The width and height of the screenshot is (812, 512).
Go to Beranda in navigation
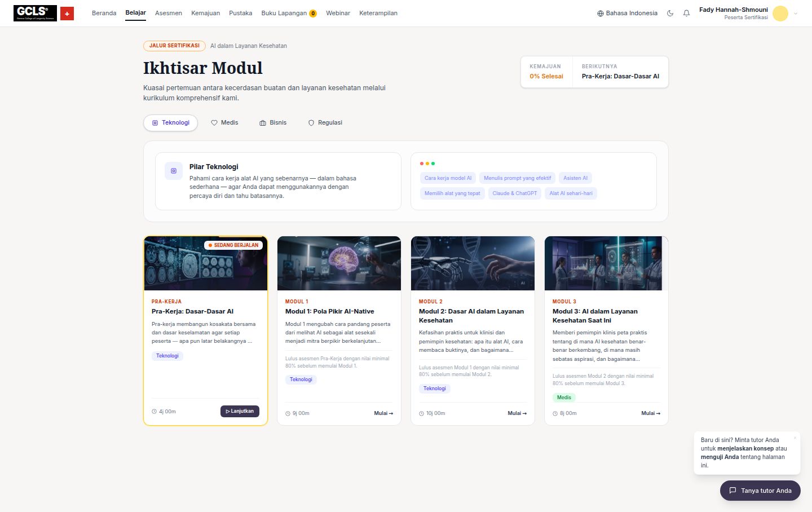coord(104,13)
